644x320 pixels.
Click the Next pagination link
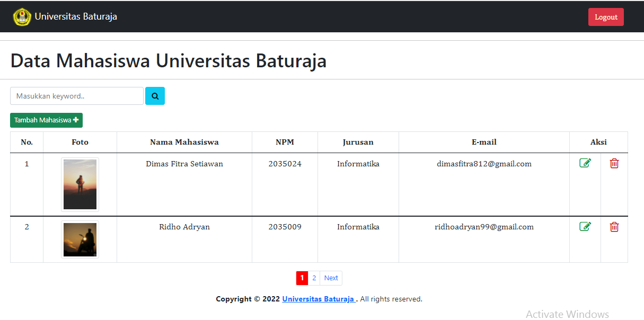331,278
